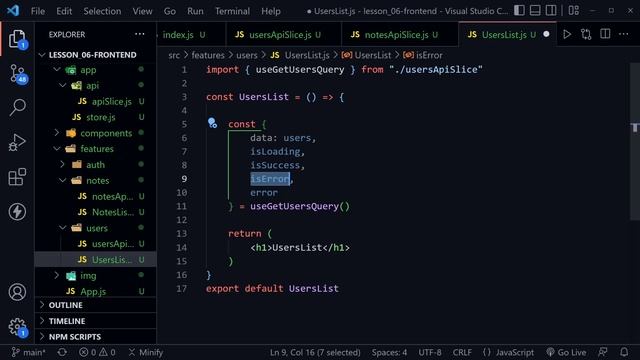
Task: Switch to the index.js tab
Action: pyautogui.click(x=191, y=35)
